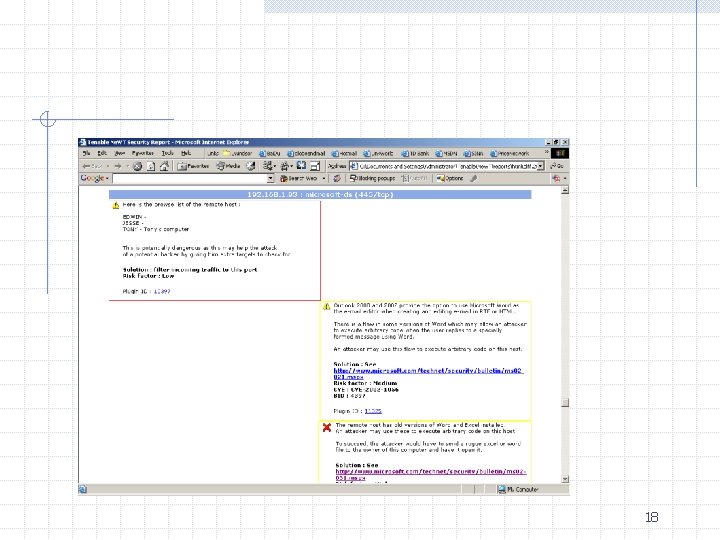The height and width of the screenshot is (540, 720).
Task: Expand the Print icon dropdown arrow
Action: pos(292,166)
